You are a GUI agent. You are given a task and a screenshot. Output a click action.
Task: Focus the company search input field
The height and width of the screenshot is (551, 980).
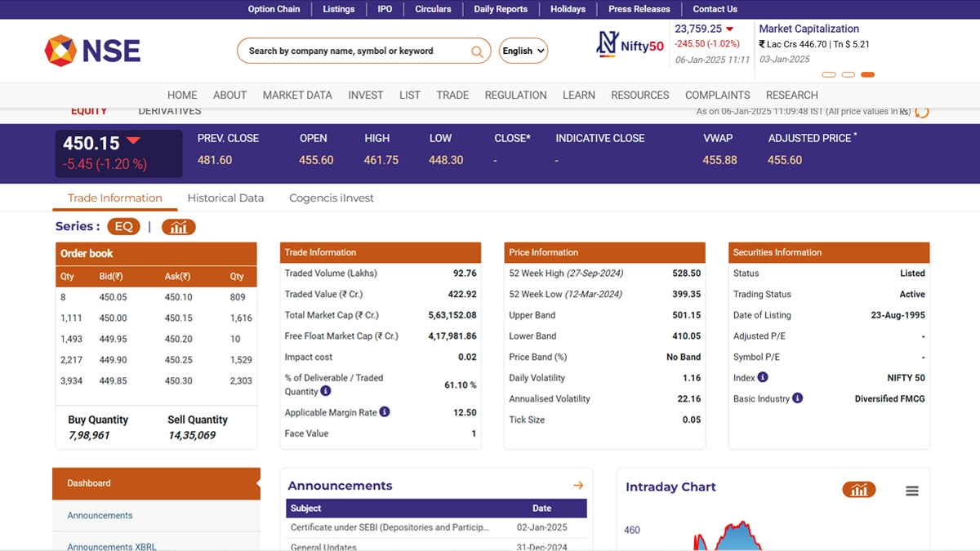(355, 51)
